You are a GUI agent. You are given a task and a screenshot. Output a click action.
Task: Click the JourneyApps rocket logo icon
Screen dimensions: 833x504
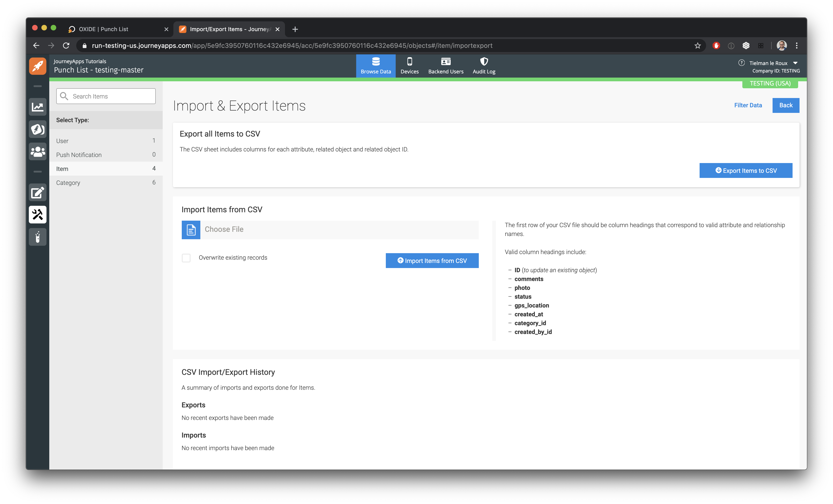[x=37, y=66]
